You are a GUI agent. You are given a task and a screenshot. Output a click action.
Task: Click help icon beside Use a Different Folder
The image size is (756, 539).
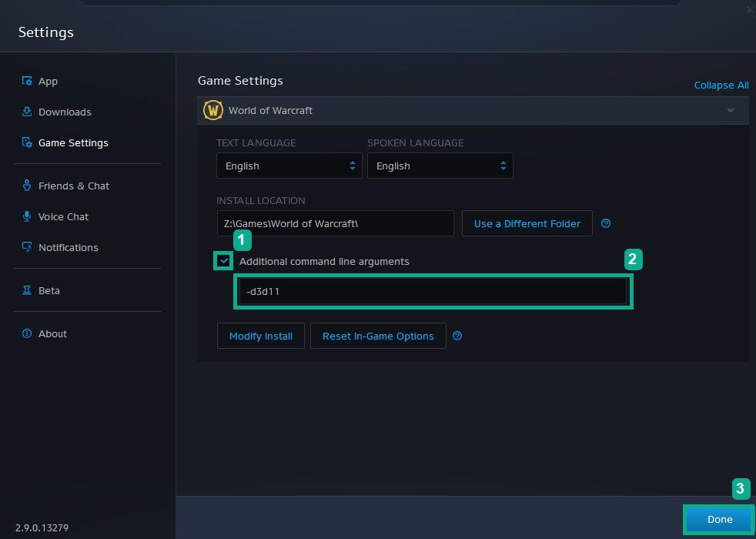(606, 223)
